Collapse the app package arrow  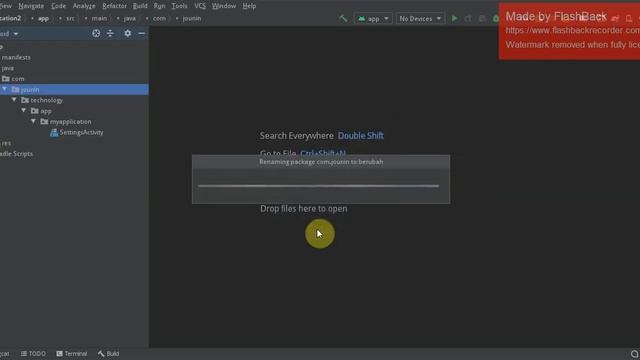click(x=24, y=111)
